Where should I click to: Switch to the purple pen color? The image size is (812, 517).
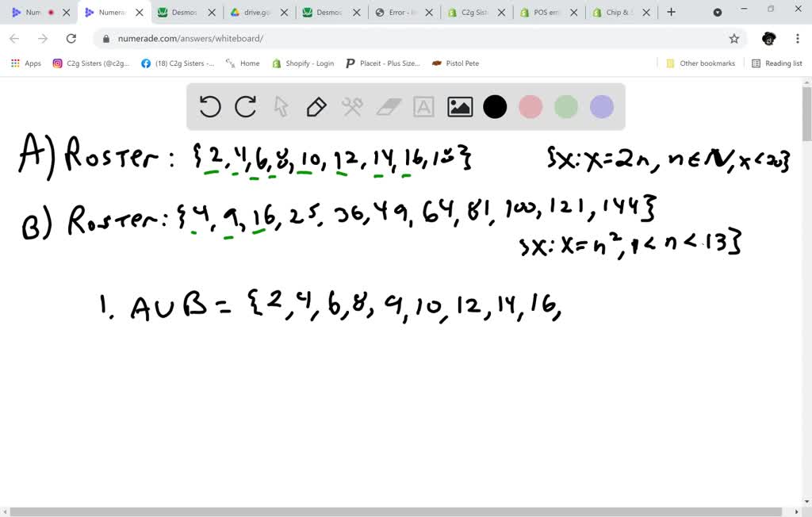tap(601, 105)
